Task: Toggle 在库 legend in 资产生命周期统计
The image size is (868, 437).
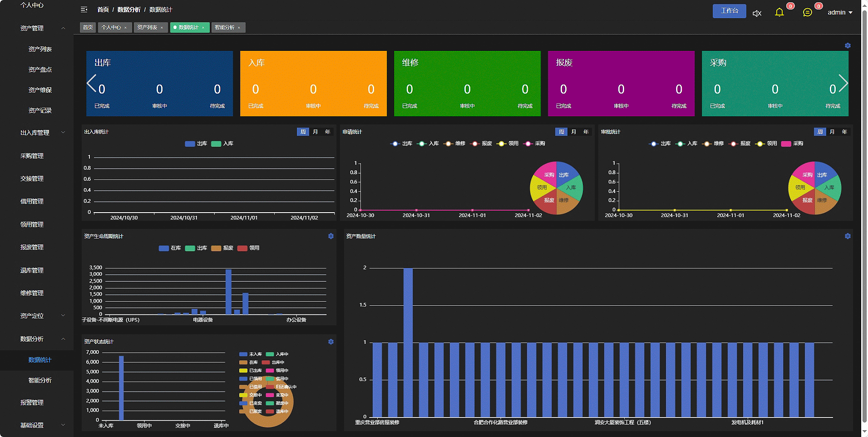Action: pyautogui.click(x=170, y=248)
